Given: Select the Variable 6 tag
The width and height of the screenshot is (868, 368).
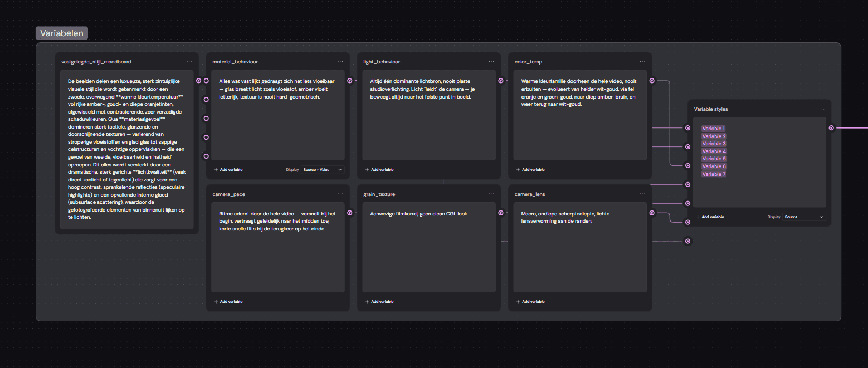Looking at the screenshot, I should tap(714, 166).
